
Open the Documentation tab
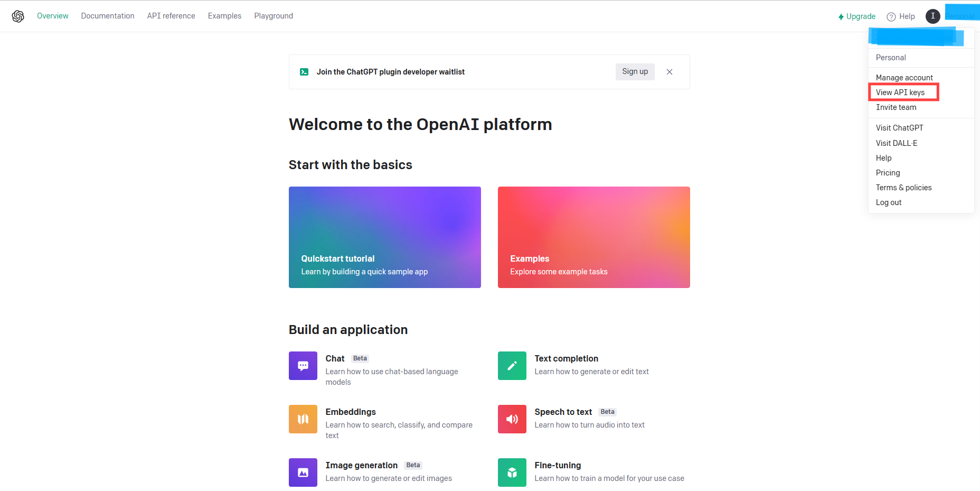108,16
